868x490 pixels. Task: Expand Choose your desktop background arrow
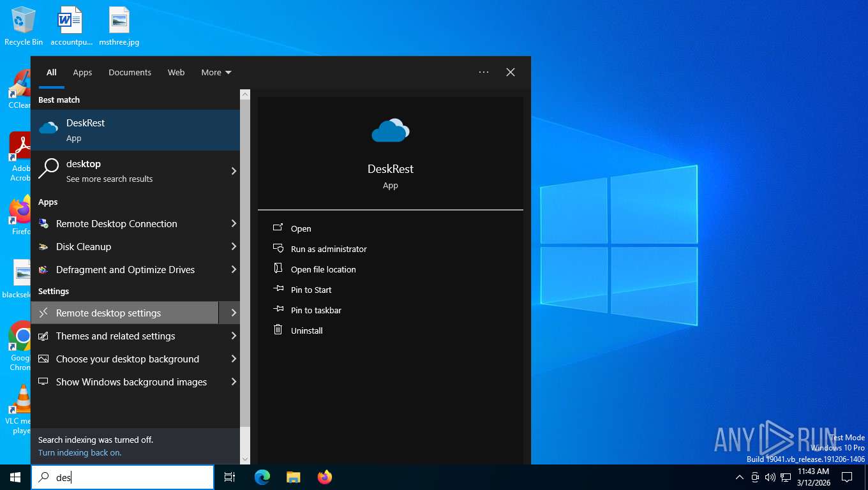coord(234,359)
